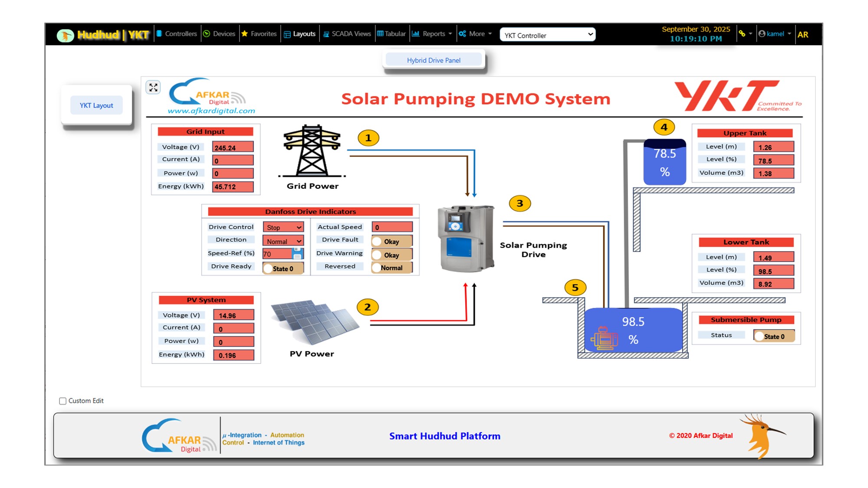Enable the Custom Edit checkbox
Screen dimensions: 868x488
coord(63,401)
